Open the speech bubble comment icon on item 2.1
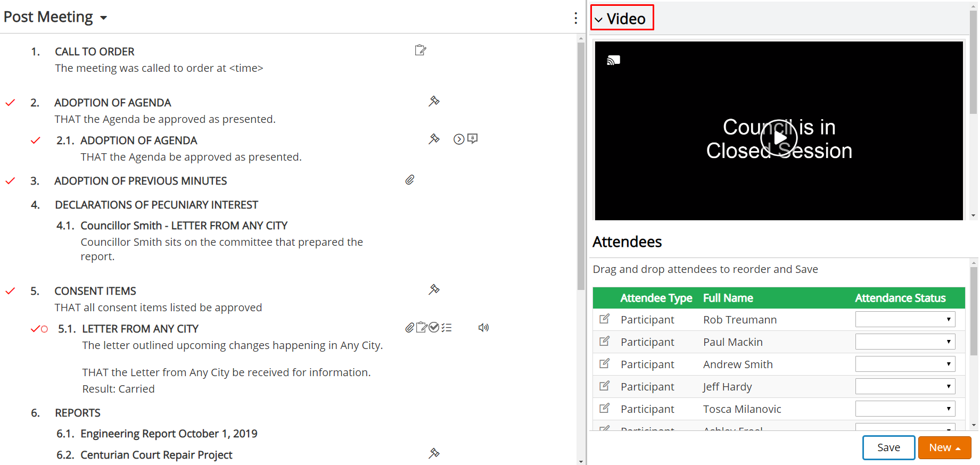The width and height of the screenshot is (980, 465). (472, 139)
